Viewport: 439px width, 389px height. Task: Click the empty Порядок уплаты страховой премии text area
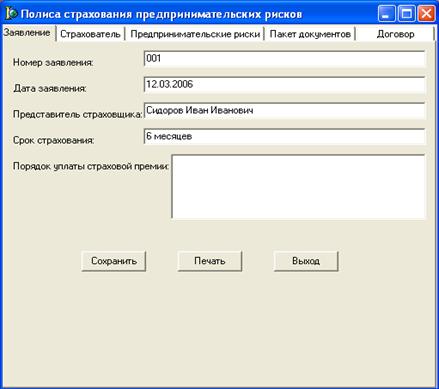[x=299, y=186]
